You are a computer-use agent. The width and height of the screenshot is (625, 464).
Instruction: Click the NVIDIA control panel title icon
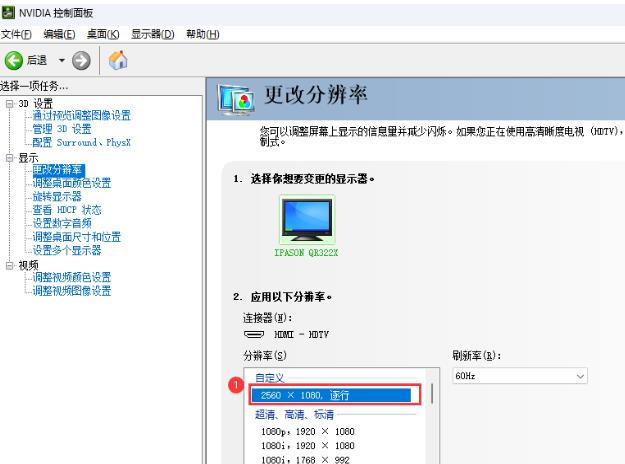(x=8, y=12)
